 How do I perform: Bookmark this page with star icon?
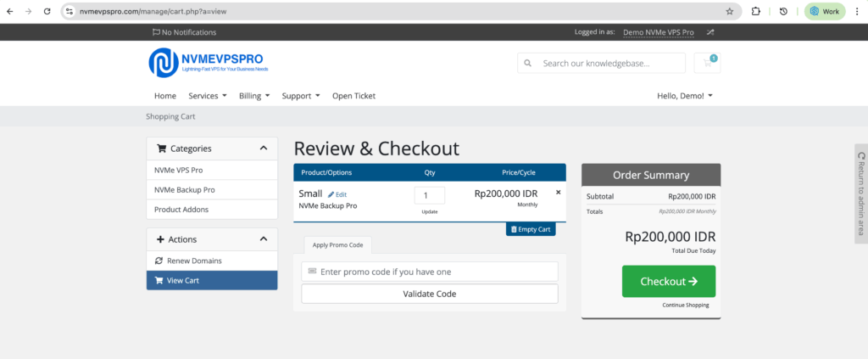point(729,11)
